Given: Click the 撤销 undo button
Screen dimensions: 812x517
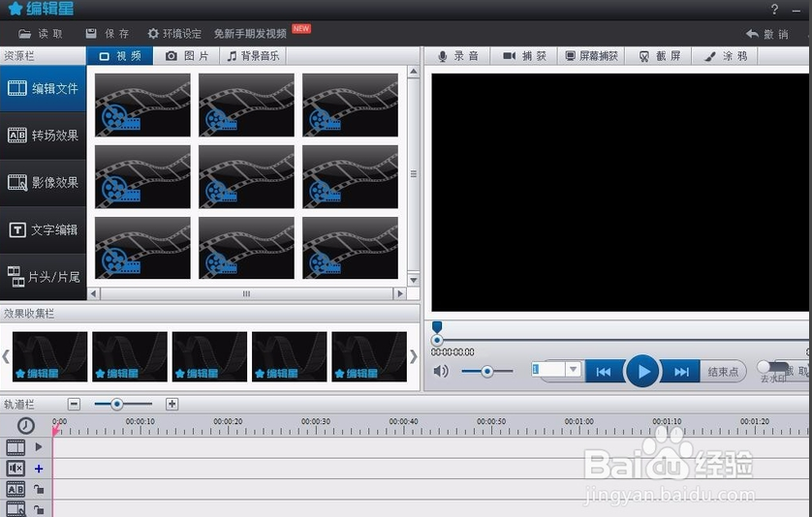Looking at the screenshot, I should pyautogui.click(x=767, y=34).
